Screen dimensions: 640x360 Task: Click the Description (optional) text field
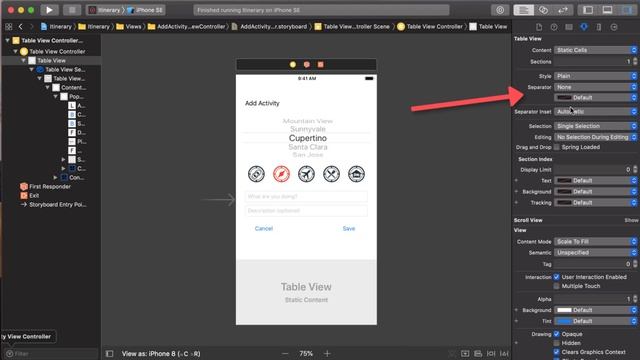(306, 211)
